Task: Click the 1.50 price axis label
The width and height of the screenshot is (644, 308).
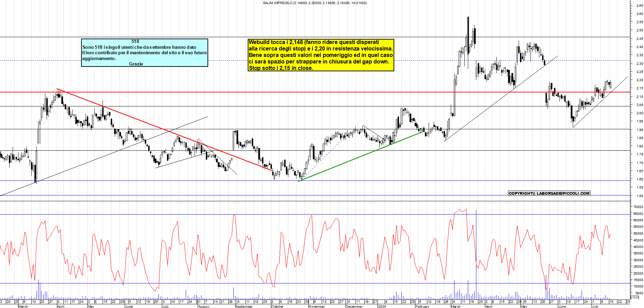Action: pyautogui.click(x=640, y=196)
